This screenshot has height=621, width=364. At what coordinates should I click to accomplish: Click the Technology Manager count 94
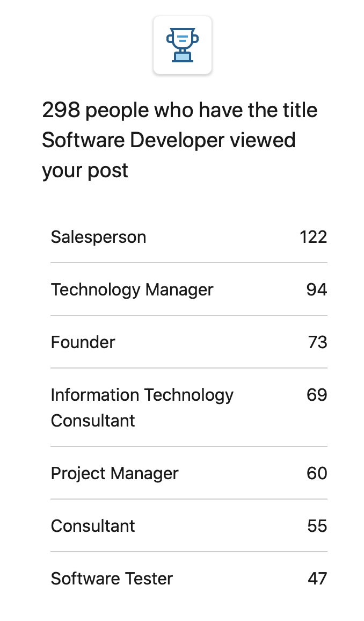tap(317, 290)
